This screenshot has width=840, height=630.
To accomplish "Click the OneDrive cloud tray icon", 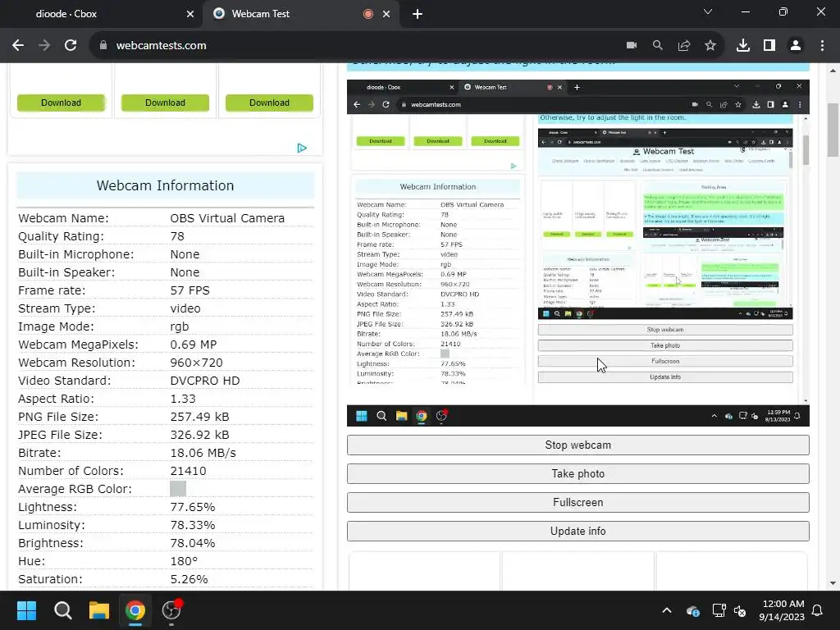I will click(692, 610).
